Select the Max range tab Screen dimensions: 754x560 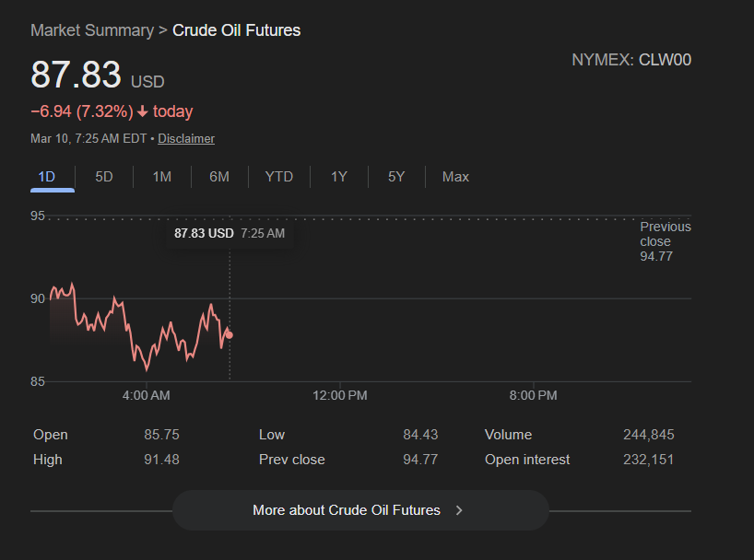point(455,177)
